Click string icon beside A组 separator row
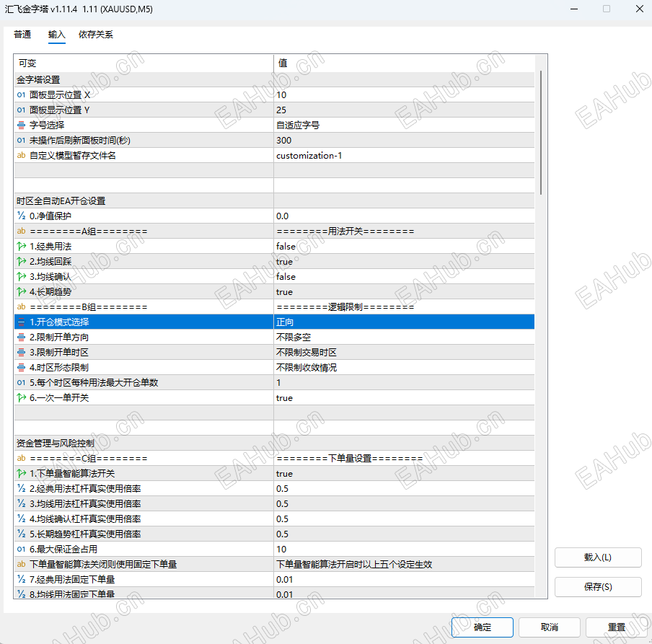Screen dimensions: 652x644 [x=21, y=231]
